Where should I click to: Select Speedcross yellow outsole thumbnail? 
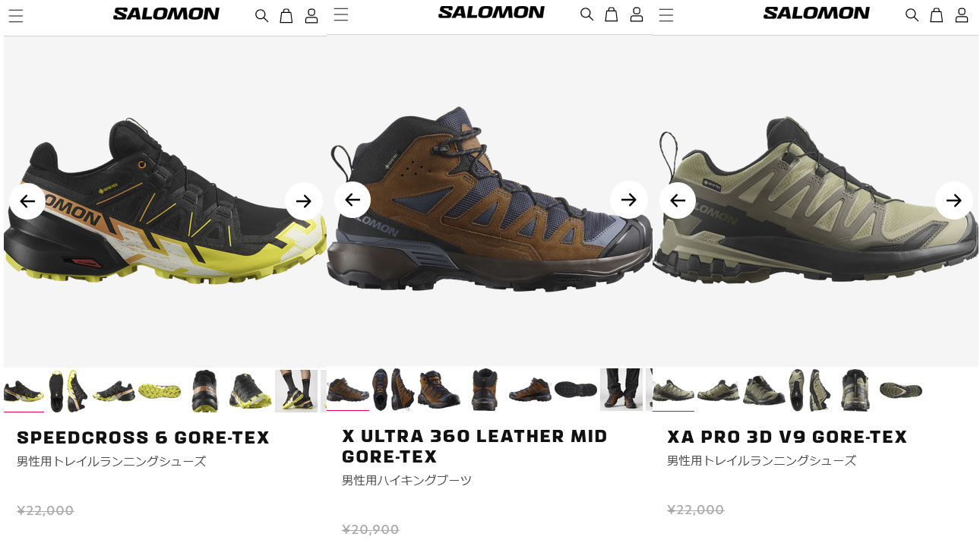click(160, 391)
